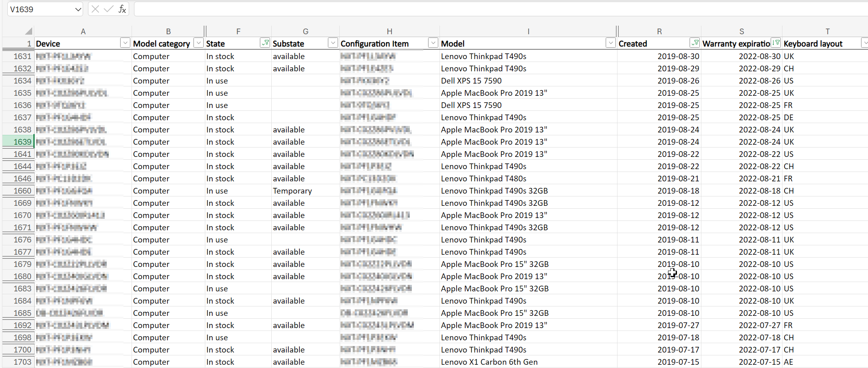The height and width of the screenshot is (368, 868).
Task: Open the Device column filter dropdown
Action: click(x=125, y=43)
